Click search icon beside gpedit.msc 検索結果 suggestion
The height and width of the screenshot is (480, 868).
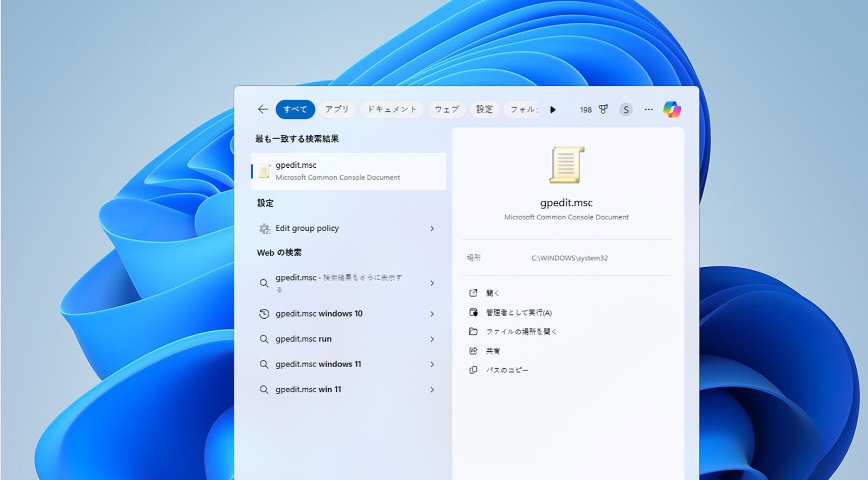pos(264,283)
